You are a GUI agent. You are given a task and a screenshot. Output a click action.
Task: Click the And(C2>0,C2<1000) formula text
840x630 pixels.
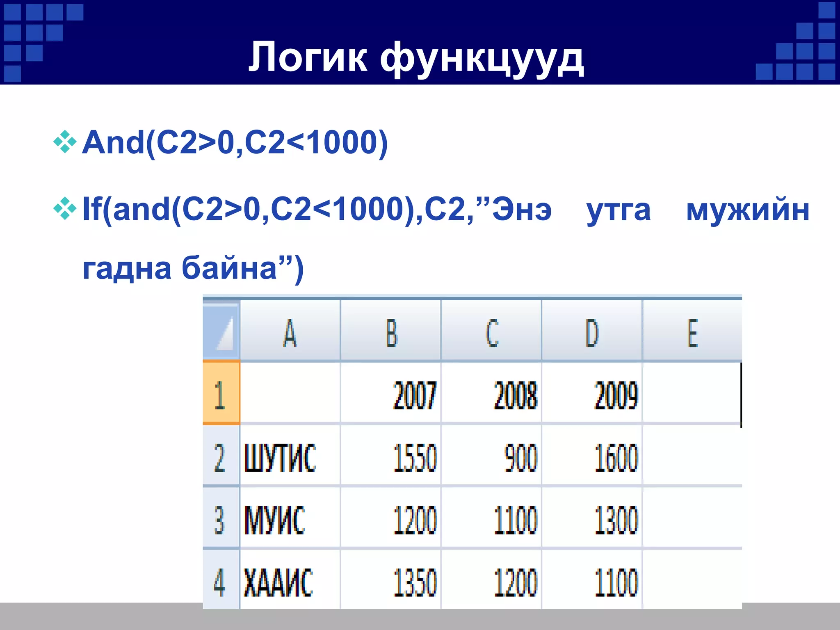tap(235, 143)
